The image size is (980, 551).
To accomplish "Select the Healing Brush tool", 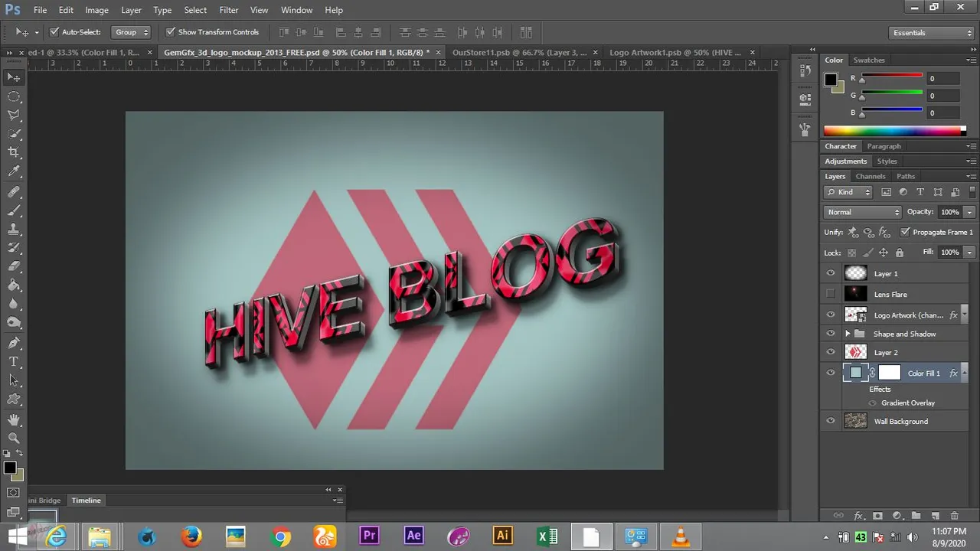I will [x=14, y=191].
